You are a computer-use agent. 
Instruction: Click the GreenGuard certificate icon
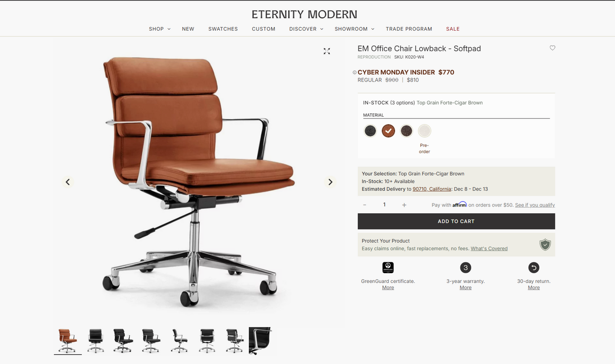[388, 267]
